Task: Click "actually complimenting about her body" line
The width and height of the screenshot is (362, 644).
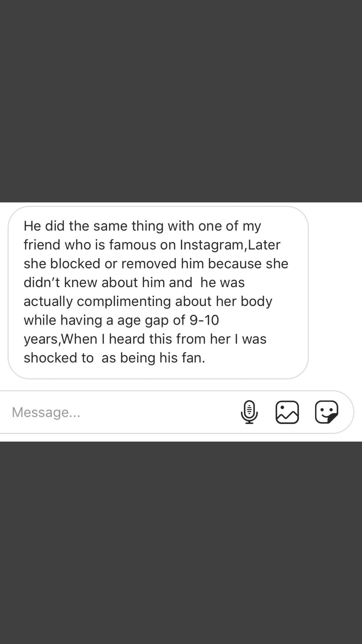Action: click(x=148, y=302)
